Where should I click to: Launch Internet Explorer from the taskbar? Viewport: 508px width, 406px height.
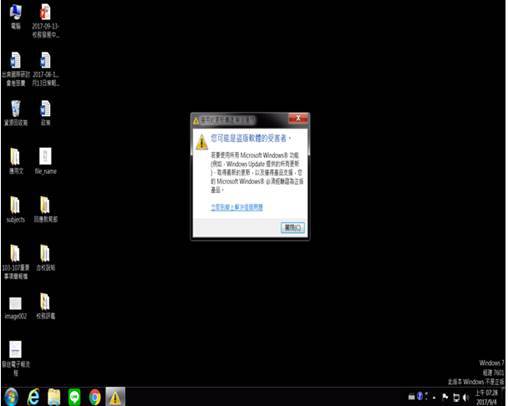click(33, 397)
